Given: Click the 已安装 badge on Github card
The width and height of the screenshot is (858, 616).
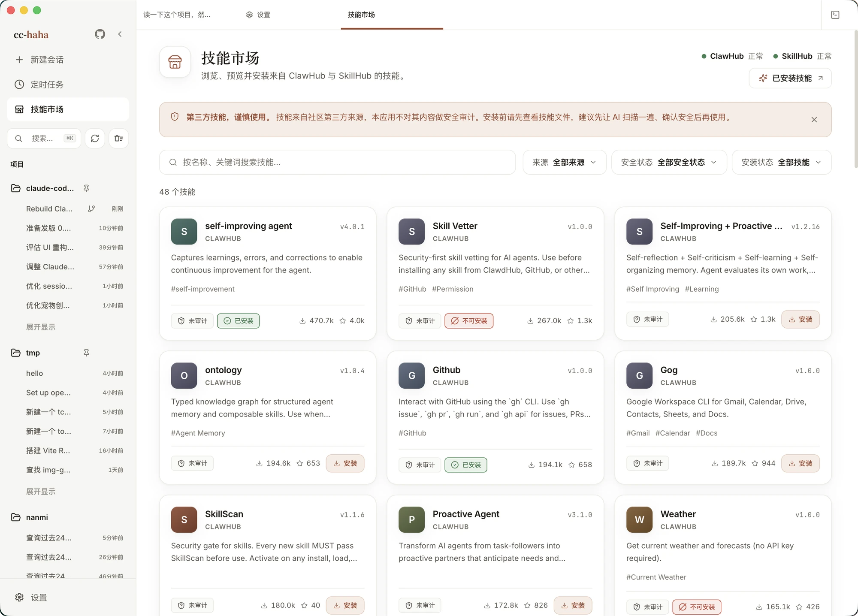Looking at the screenshot, I should click(466, 465).
